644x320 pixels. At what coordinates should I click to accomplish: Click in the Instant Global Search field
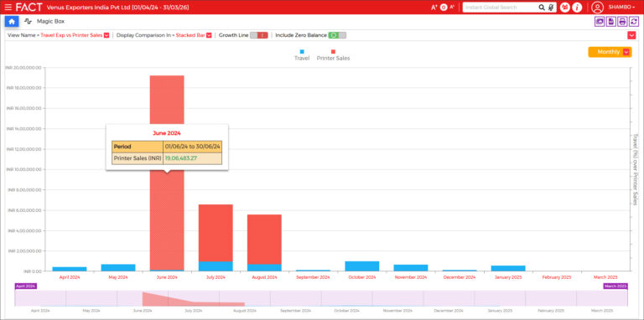tap(501, 8)
